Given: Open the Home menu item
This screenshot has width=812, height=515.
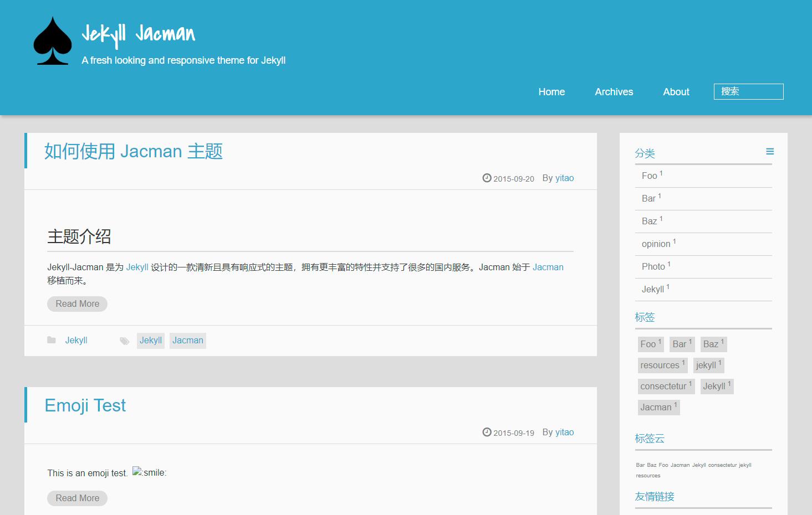Looking at the screenshot, I should 551,92.
